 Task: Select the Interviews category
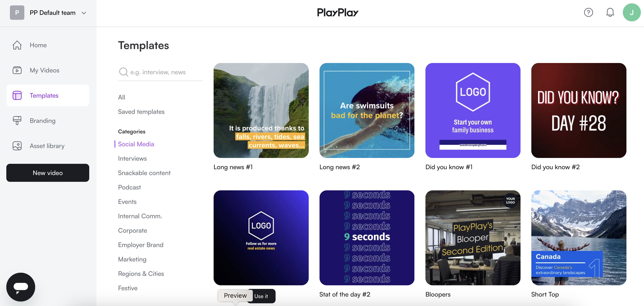pos(132,158)
